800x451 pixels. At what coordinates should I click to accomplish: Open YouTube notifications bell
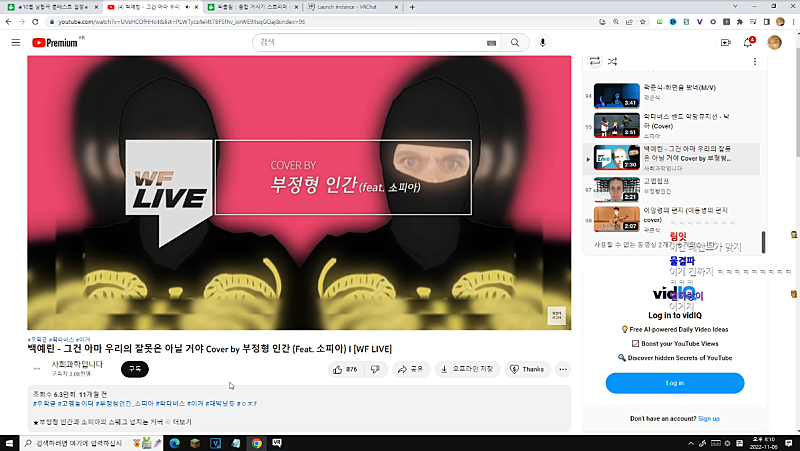click(748, 42)
